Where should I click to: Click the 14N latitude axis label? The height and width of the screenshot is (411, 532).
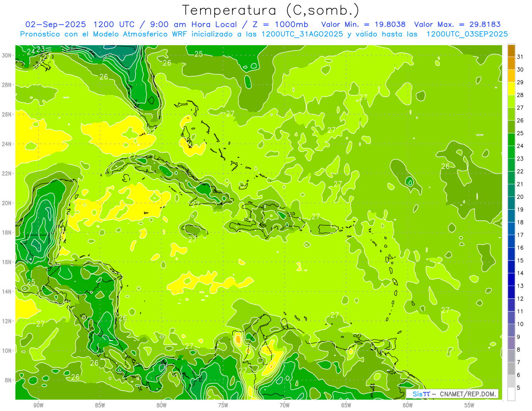7,291
